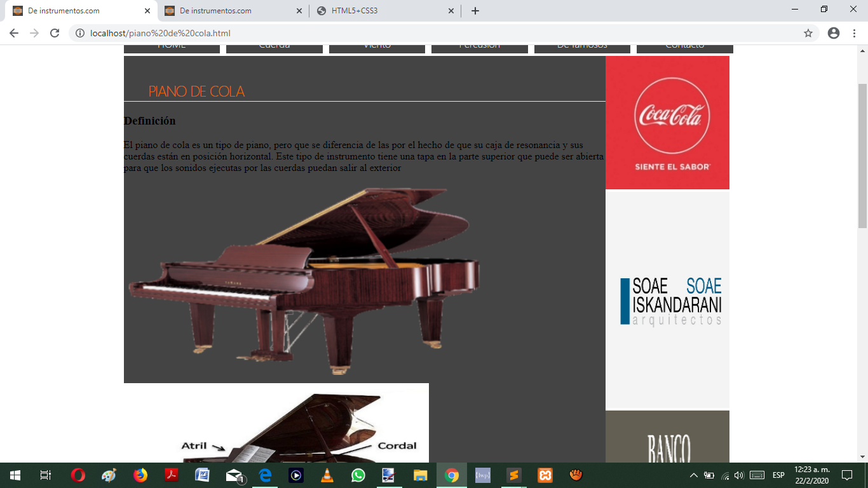868x488 pixels.
Task: Select the active first De instrumentos.com tab
Action: (81, 11)
